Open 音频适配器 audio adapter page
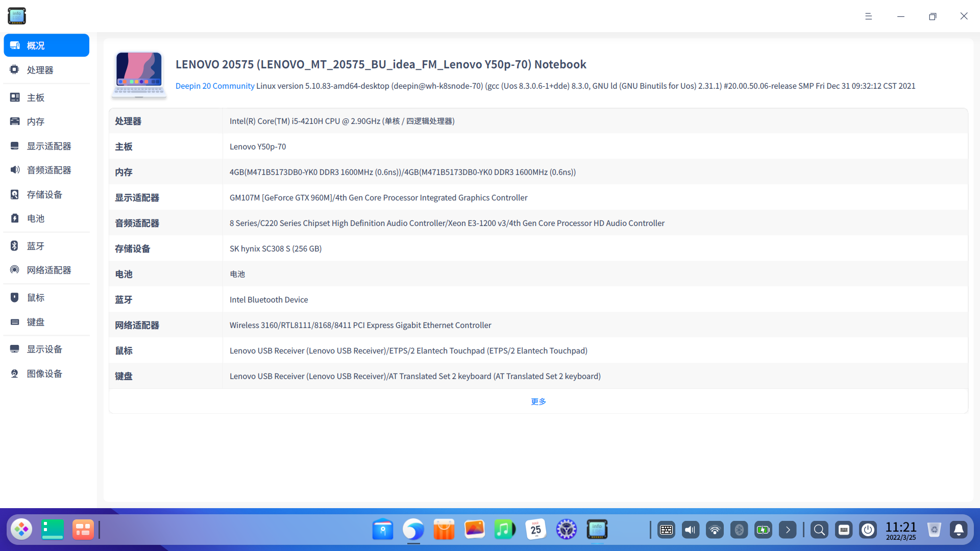This screenshot has width=980, height=551. [48, 170]
